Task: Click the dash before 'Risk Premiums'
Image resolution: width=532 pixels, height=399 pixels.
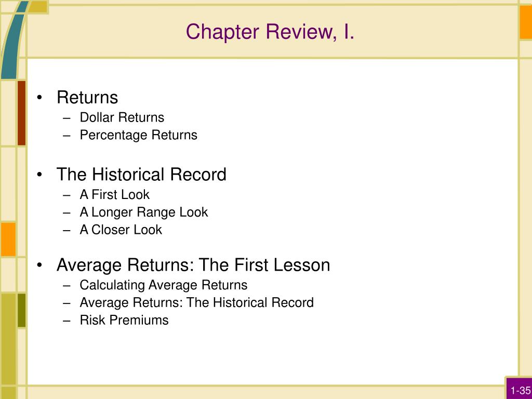Action: pyautogui.click(x=66, y=321)
